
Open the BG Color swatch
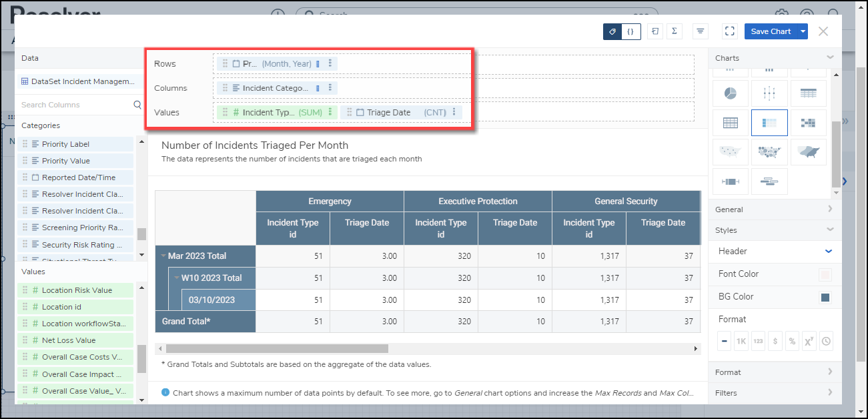pos(825,297)
